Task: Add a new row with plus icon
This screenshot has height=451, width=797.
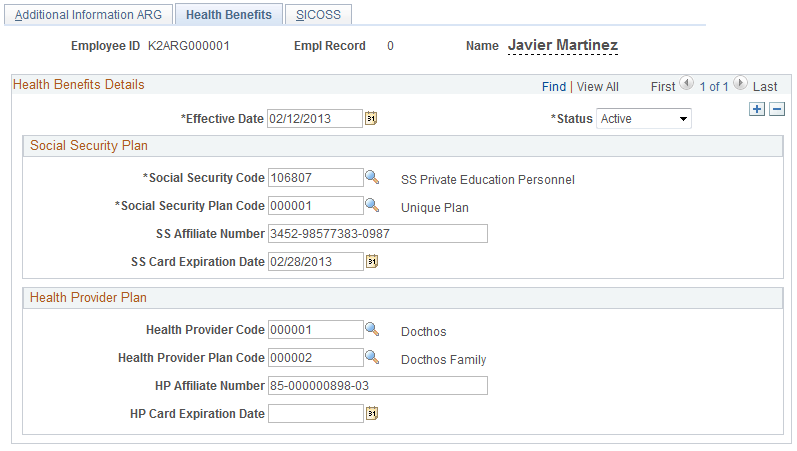Action: pyautogui.click(x=757, y=109)
